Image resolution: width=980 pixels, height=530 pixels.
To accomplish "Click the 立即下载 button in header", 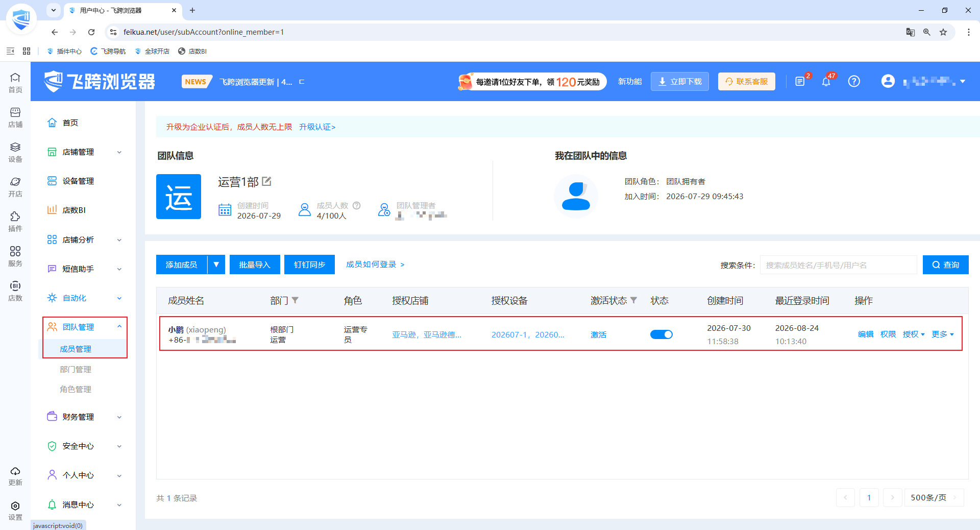I will pos(679,82).
